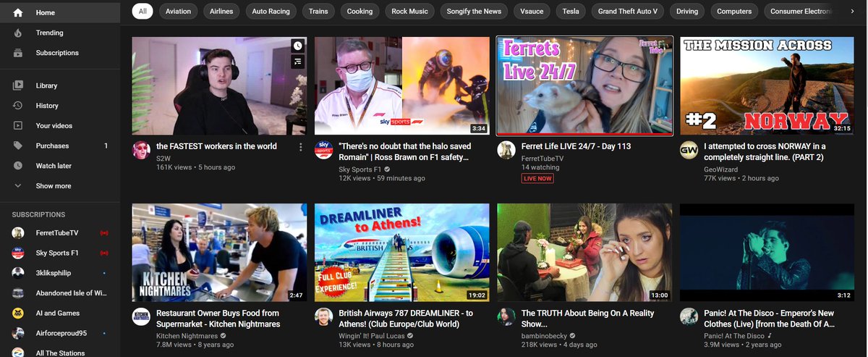Expand Show more in sidebar

pos(60,186)
